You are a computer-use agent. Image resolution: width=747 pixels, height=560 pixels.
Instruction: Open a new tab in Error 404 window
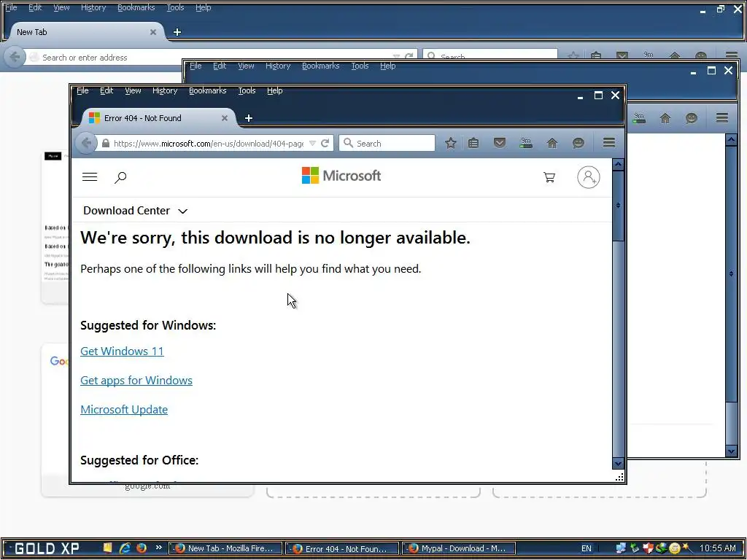point(248,118)
